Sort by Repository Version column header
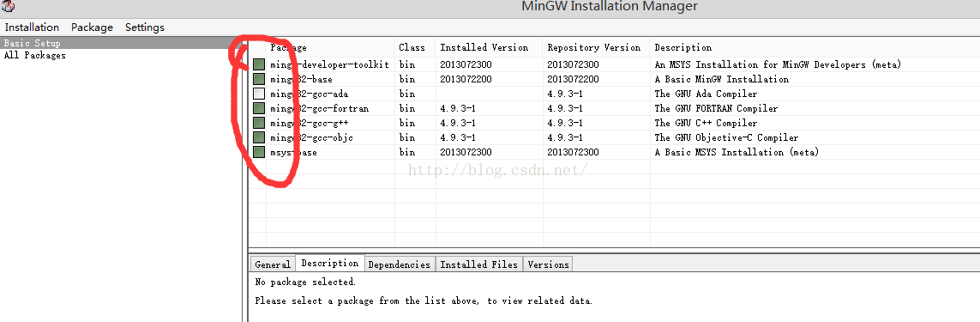The image size is (980, 322). [596, 47]
